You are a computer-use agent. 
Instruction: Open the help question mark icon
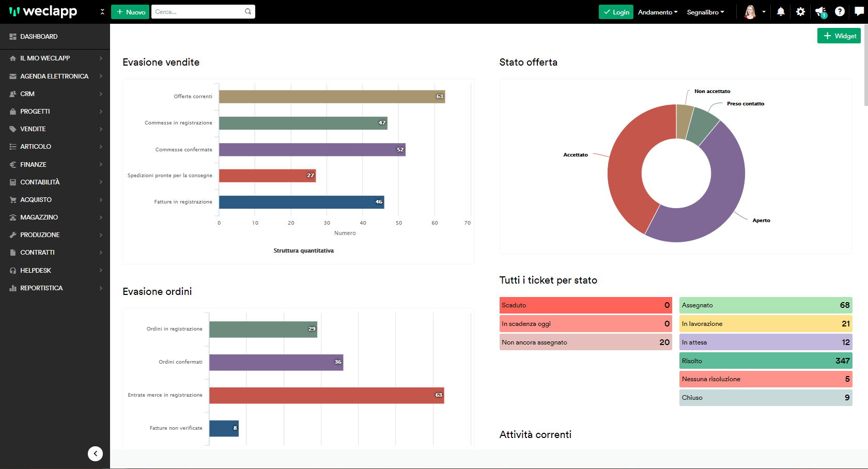pos(840,11)
